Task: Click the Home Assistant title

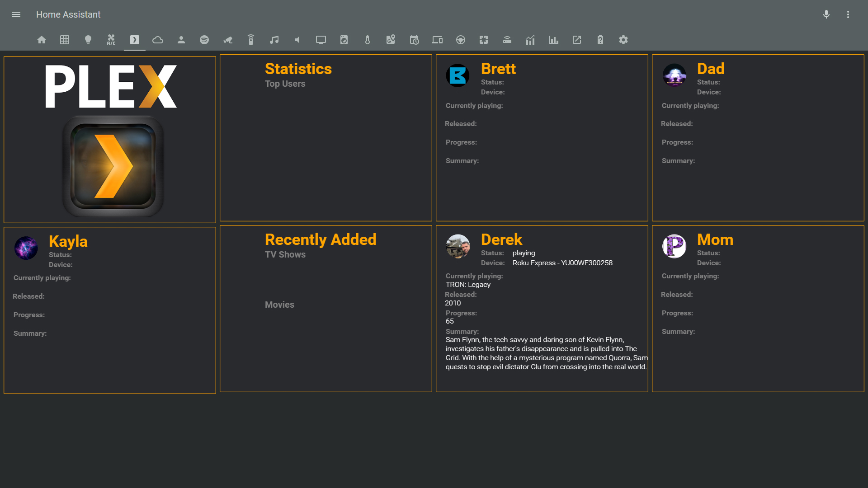Action: 68,14
